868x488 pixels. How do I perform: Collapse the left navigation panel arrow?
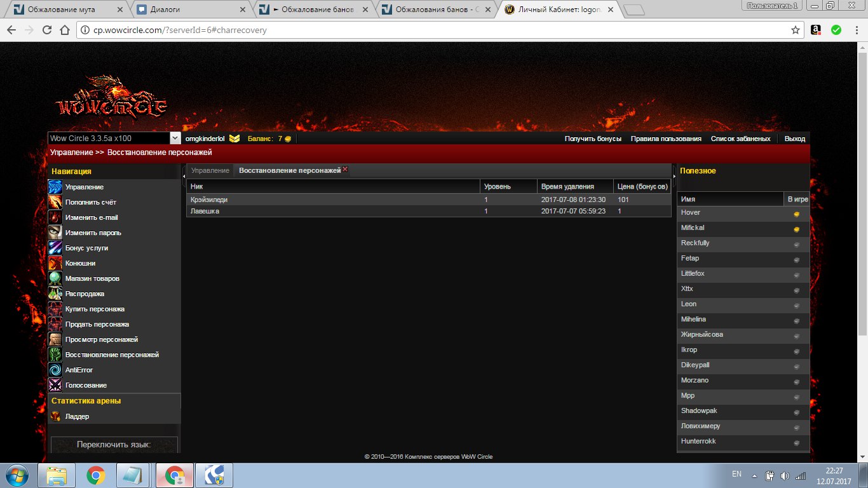(x=184, y=176)
